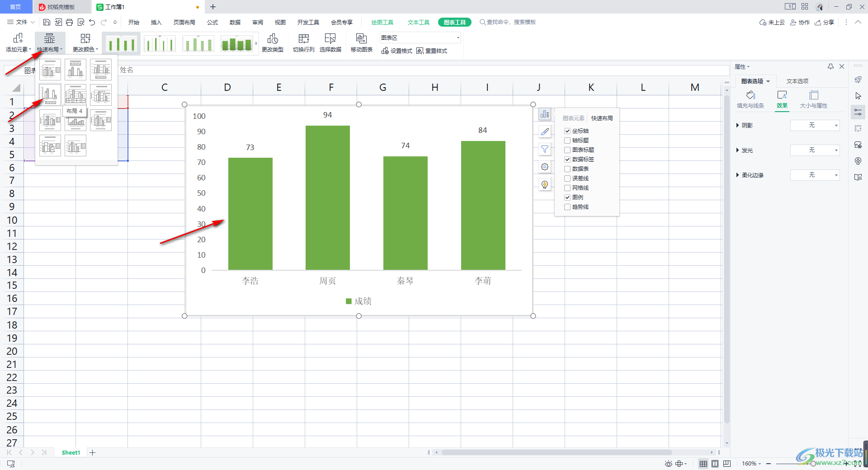Select layout 1 thumbnail in quick layout
868x470 pixels.
(x=50, y=70)
